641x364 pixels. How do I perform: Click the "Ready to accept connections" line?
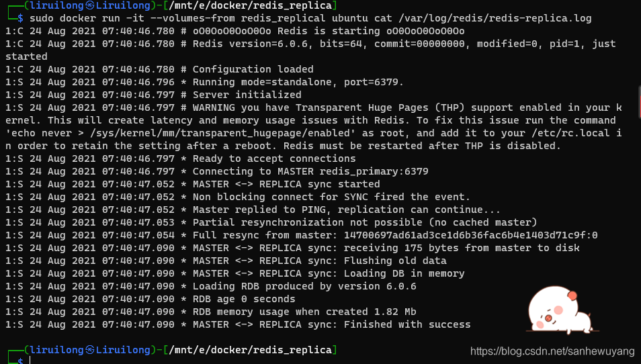point(274,158)
